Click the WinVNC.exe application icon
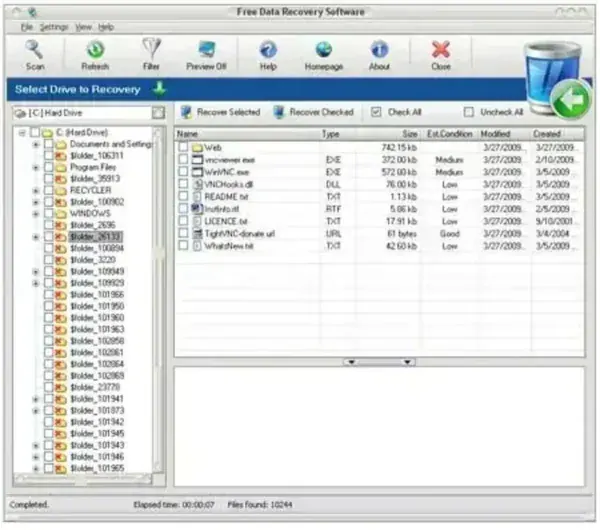This screenshot has height=530, width=600. [x=197, y=172]
